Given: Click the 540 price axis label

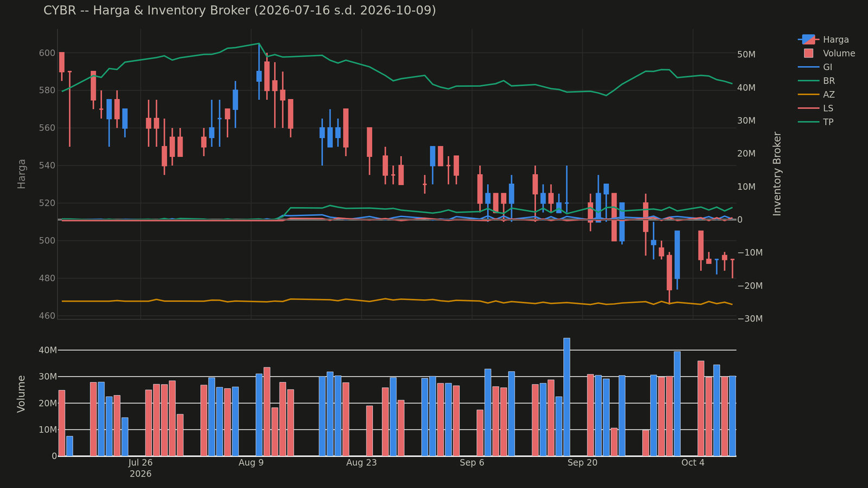Looking at the screenshot, I should click(x=47, y=165).
